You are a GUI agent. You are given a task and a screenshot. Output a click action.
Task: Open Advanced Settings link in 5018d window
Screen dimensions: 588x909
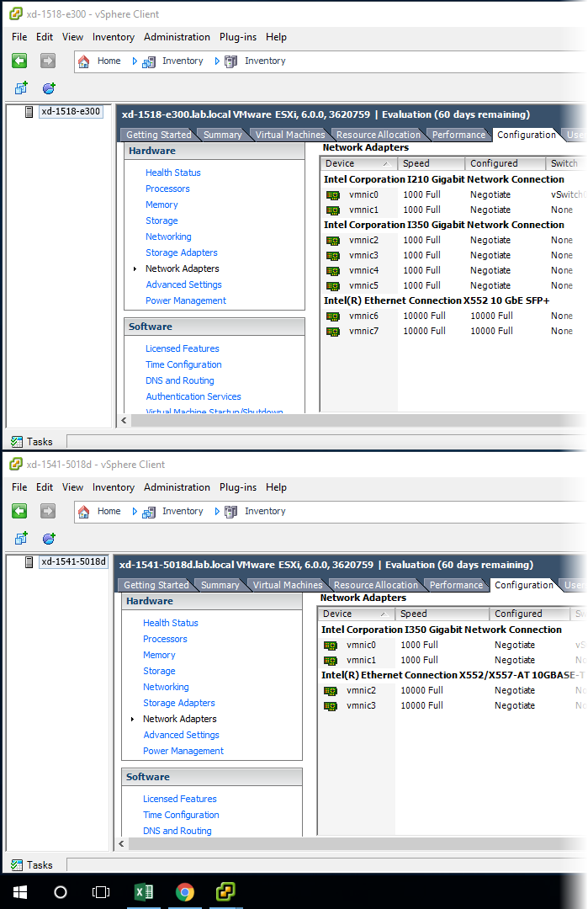[181, 735]
